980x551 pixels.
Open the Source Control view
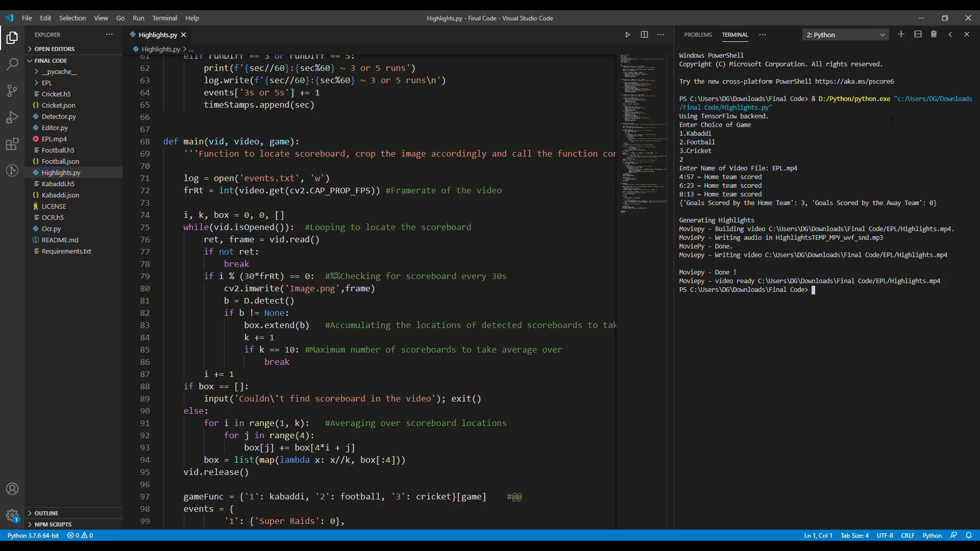[12, 91]
